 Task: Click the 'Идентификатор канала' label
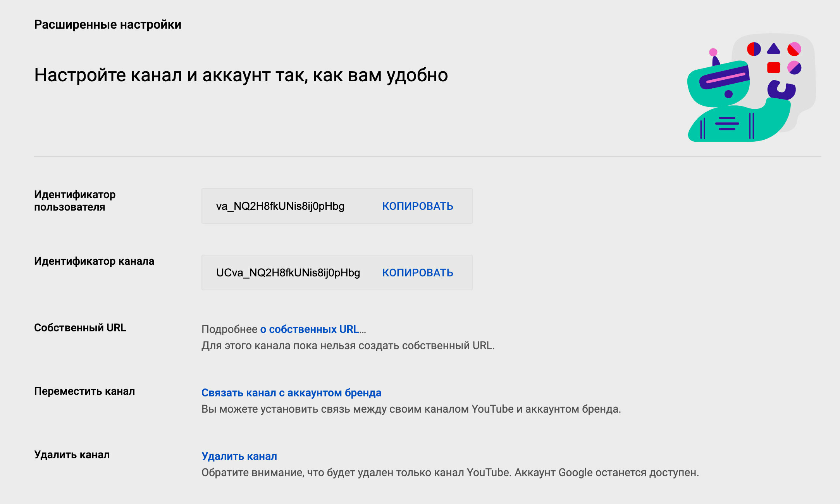[x=94, y=261]
